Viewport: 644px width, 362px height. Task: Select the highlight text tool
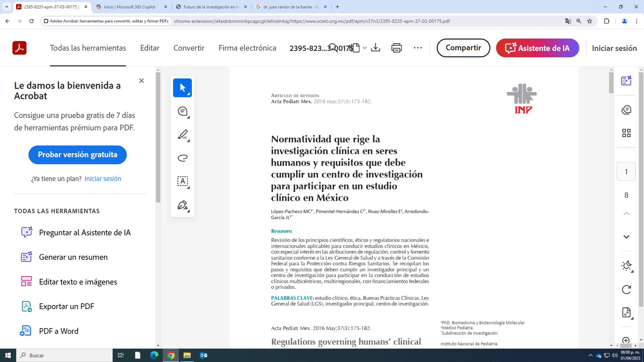pos(182,135)
